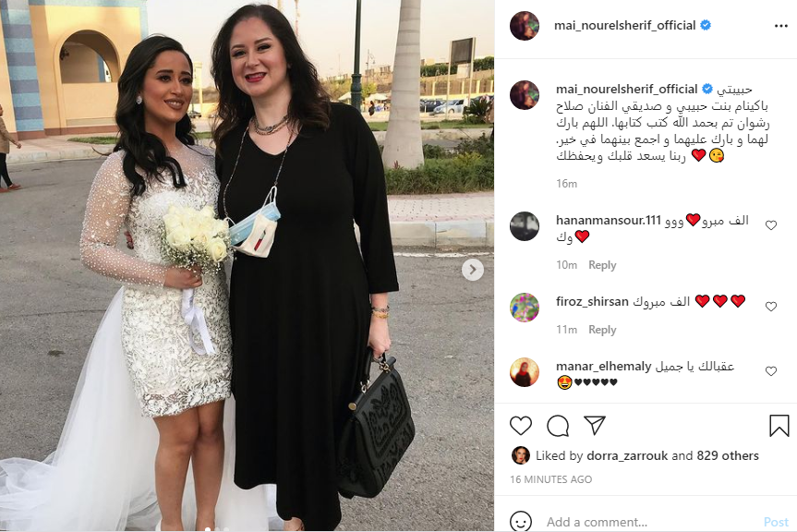The image size is (797, 532).
Task: Open the three-dot more options menu
Action: (780, 26)
